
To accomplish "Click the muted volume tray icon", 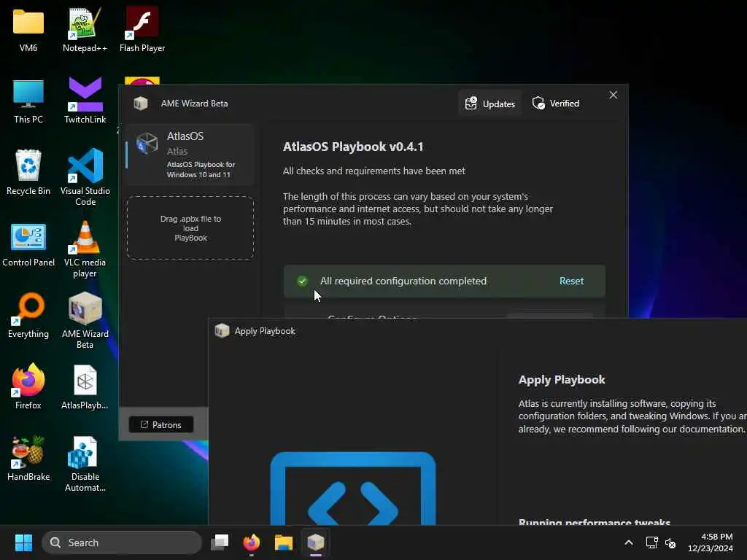I will [670, 542].
